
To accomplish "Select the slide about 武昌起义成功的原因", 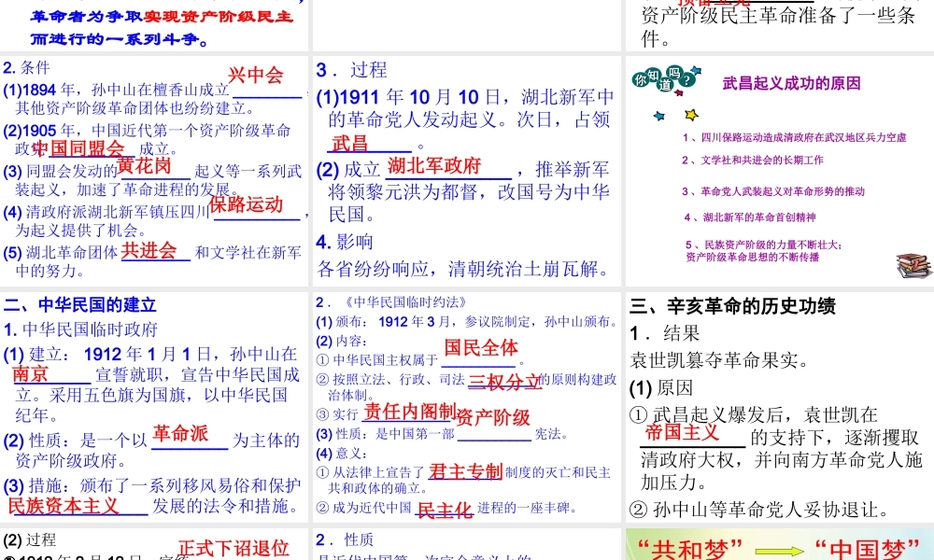I will pos(780,170).
